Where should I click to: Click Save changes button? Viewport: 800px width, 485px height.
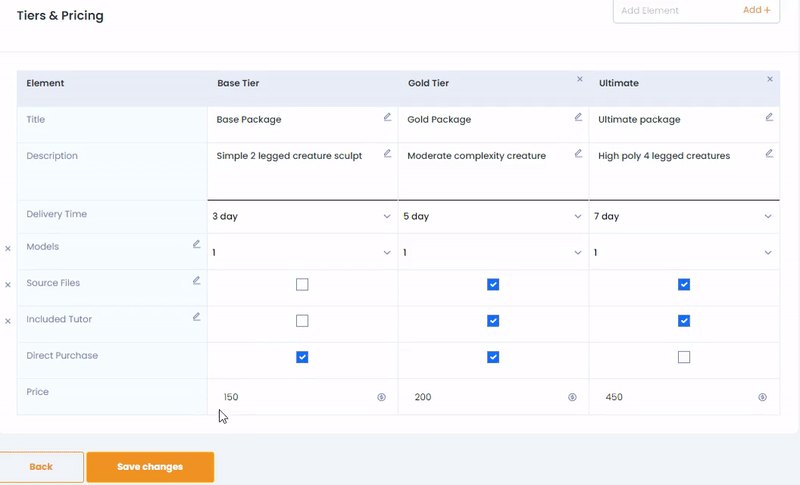click(150, 467)
